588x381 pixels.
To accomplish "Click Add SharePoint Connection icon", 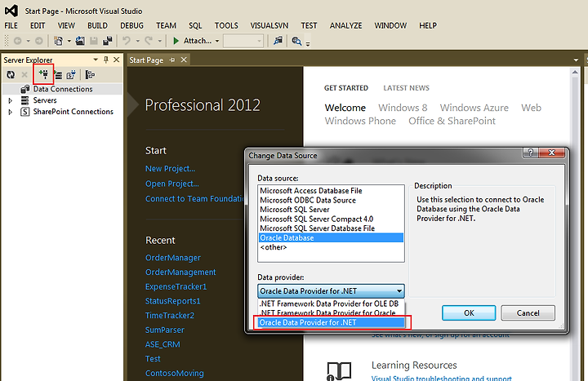I will [x=71, y=75].
